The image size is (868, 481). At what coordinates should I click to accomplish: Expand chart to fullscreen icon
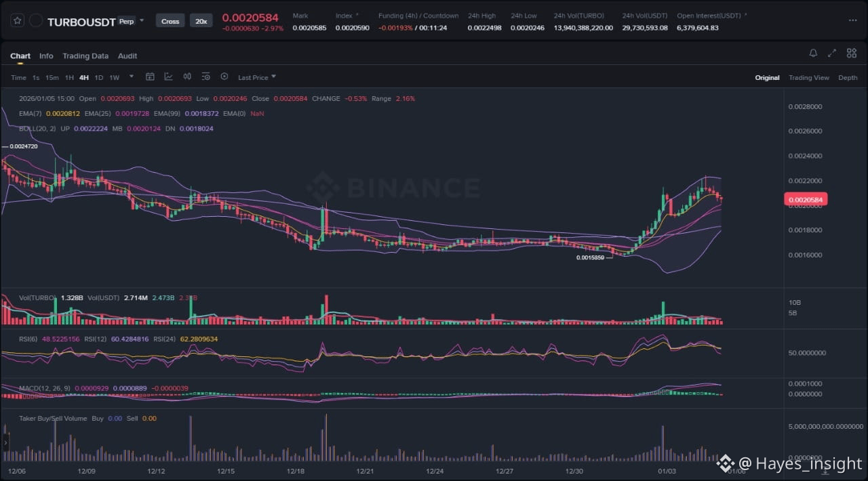(x=832, y=54)
